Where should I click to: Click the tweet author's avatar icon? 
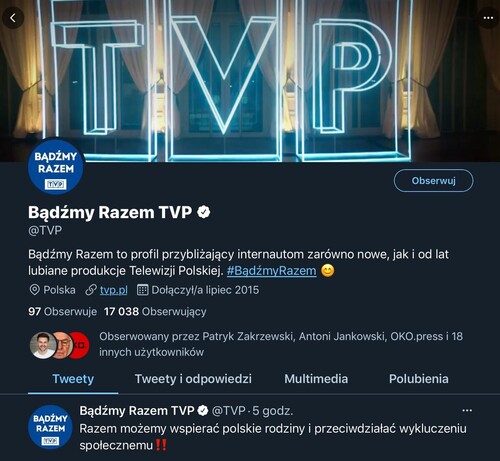tap(50, 427)
